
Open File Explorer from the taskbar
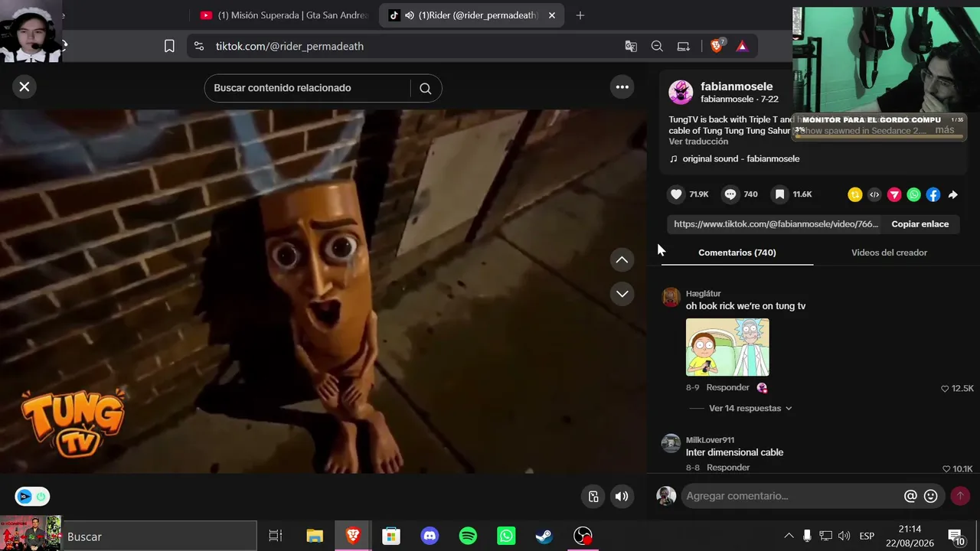coord(315,536)
